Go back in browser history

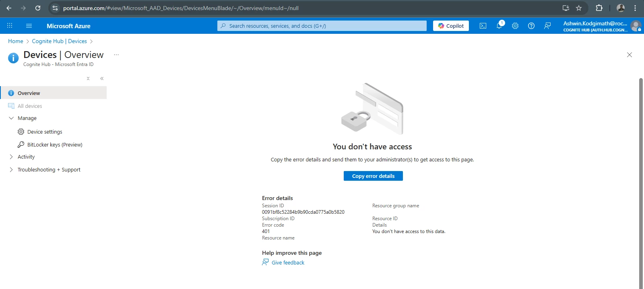[9, 8]
